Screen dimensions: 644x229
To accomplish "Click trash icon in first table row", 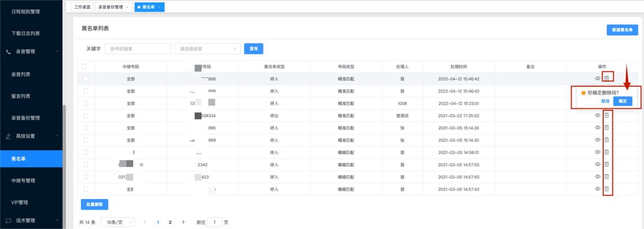I will (606, 78).
